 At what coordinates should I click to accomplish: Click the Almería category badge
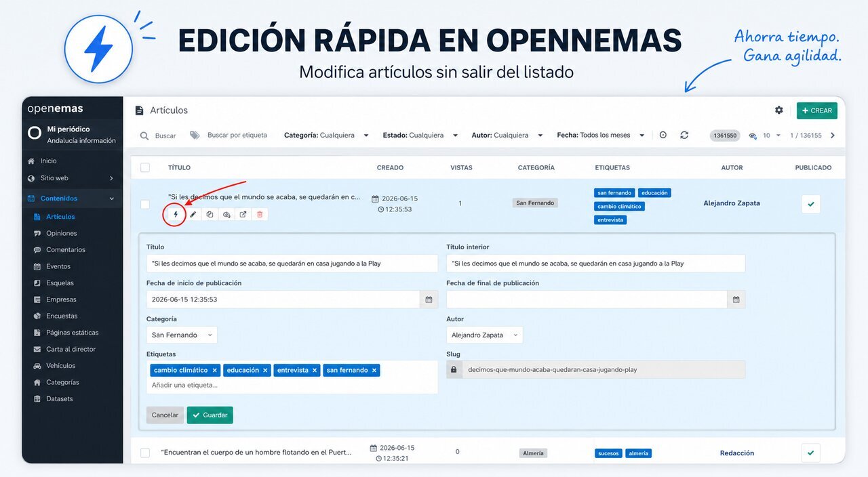click(x=533, y=453)
